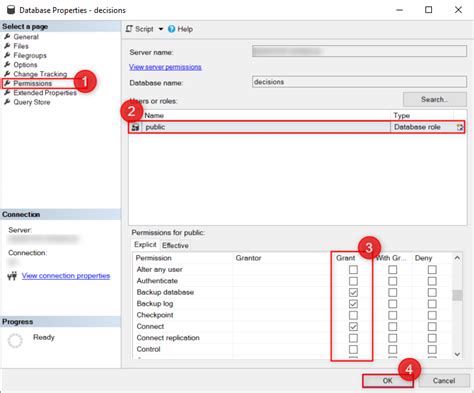Check With Grant for Connect

(393, 326)
